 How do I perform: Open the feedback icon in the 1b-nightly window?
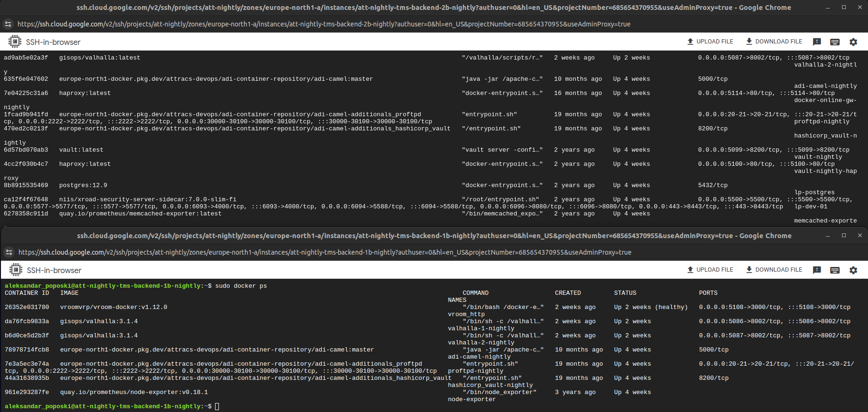point(817,270)
